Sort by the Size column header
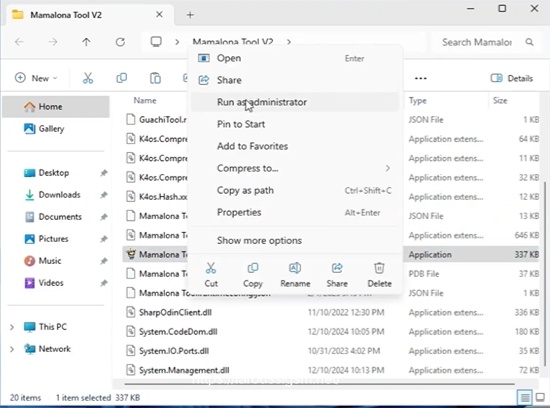Image resolution: width=550 pixels, height=408 pixels. 500,101
